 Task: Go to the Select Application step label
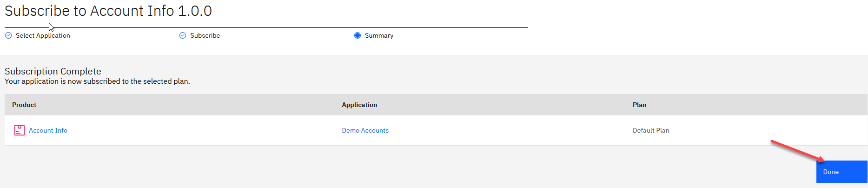(43, 35)
